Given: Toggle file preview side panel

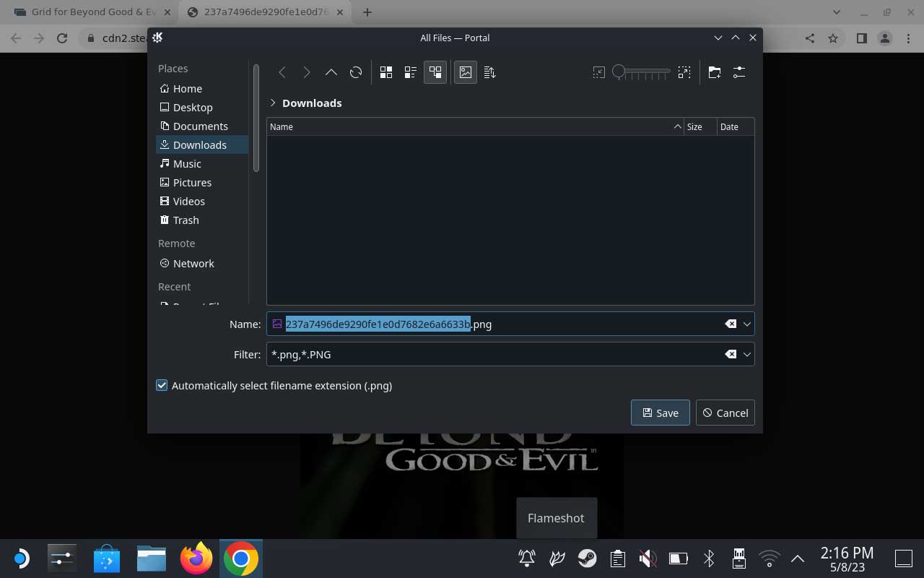Looking at the screenshot, I should 466,72.
